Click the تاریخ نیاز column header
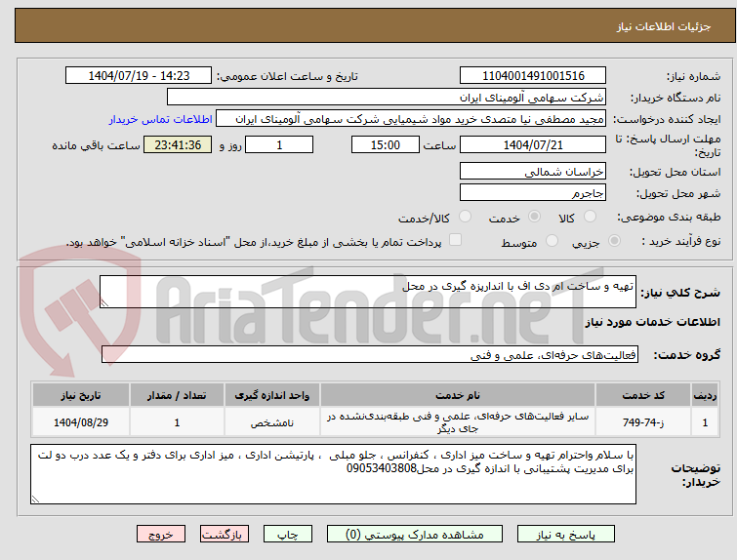737x560 pixels. point(81,395)
